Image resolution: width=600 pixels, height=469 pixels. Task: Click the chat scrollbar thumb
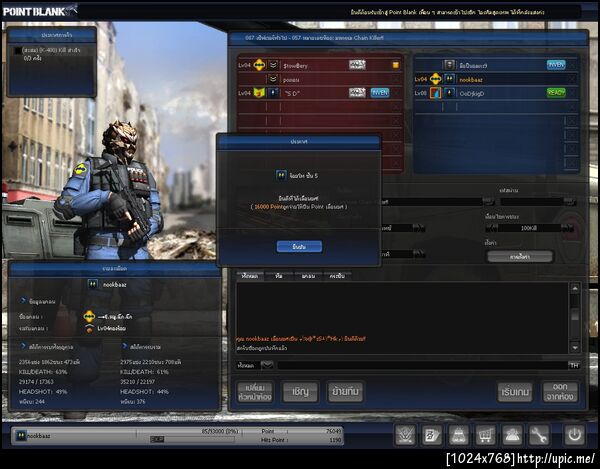pyautogui.click(x=574, y=314)
